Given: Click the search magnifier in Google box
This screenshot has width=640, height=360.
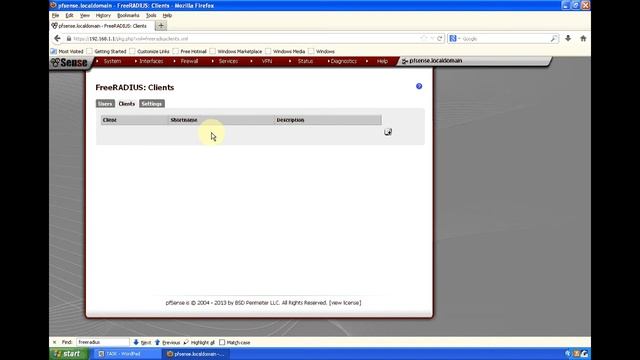Looking at the screenshot, I should pos(554,38).
